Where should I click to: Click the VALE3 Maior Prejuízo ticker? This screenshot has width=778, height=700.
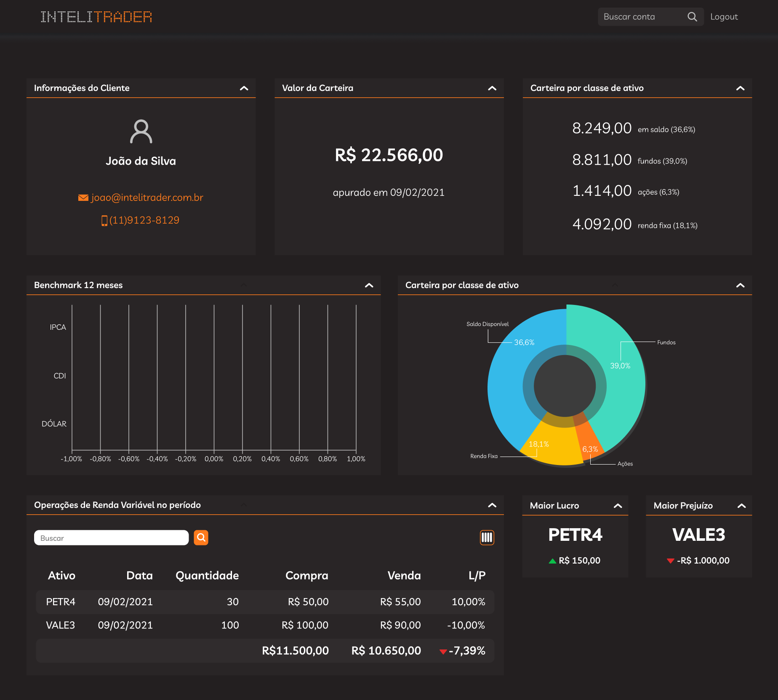pos(699,535)
